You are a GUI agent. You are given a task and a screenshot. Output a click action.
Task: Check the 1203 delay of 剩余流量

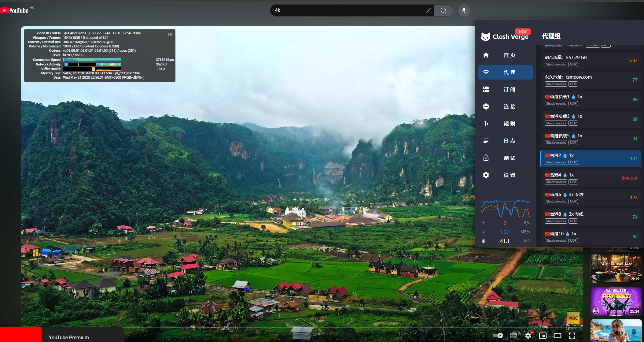(632, 61)
